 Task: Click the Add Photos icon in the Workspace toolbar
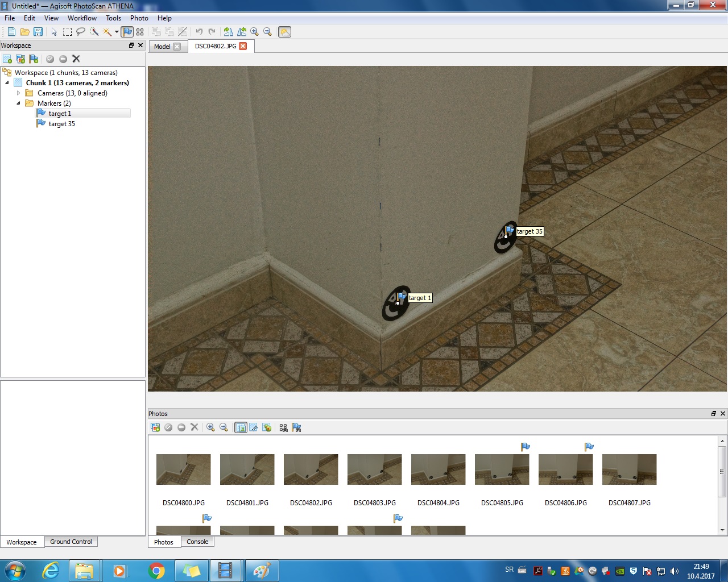click(20, 59)
